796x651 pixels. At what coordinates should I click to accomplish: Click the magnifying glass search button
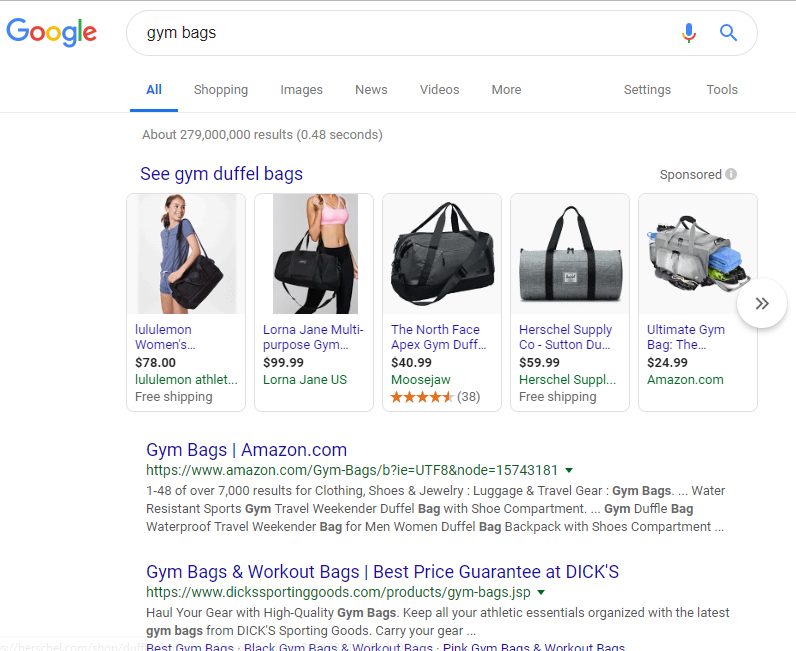[728, 33]
